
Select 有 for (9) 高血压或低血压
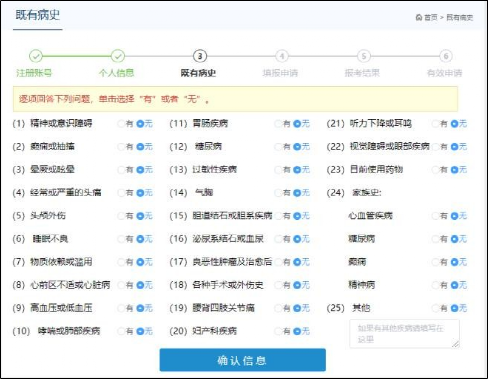121,308
